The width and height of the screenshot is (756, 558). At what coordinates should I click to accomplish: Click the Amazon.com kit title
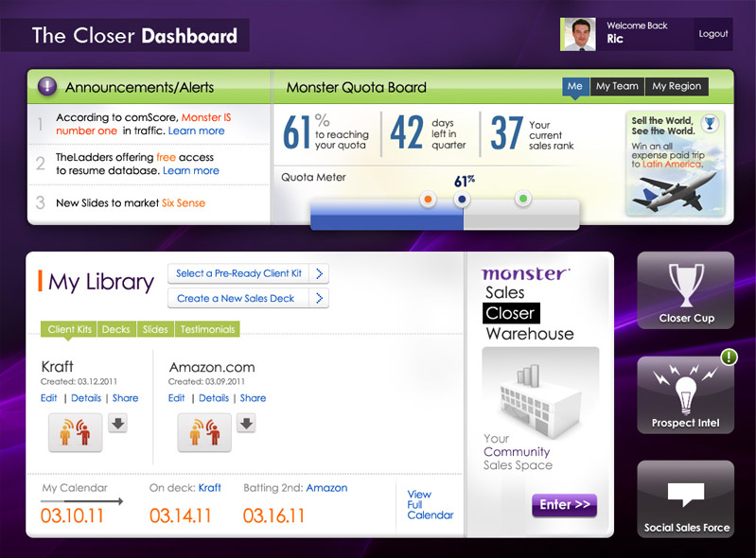point(212,367)
